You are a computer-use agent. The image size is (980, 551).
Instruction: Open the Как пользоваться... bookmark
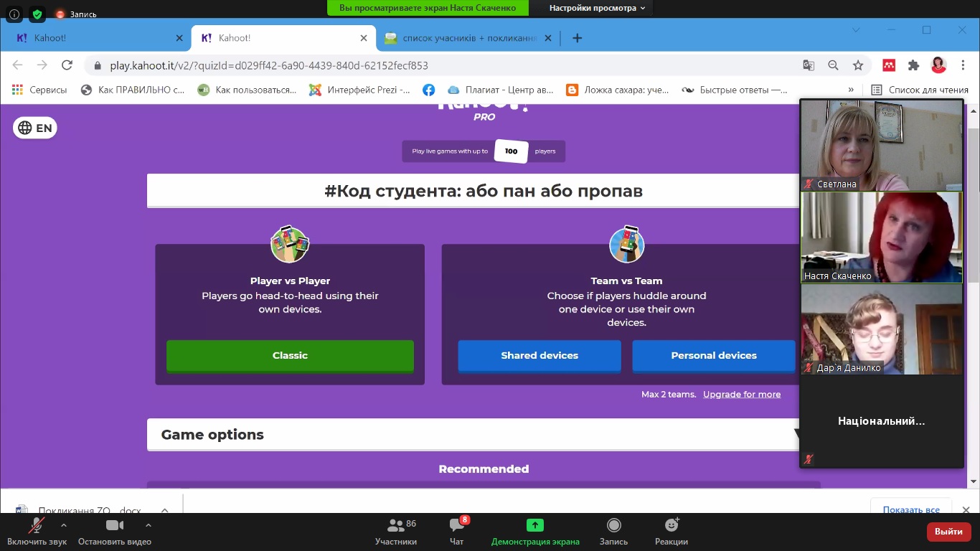(248, 90)
